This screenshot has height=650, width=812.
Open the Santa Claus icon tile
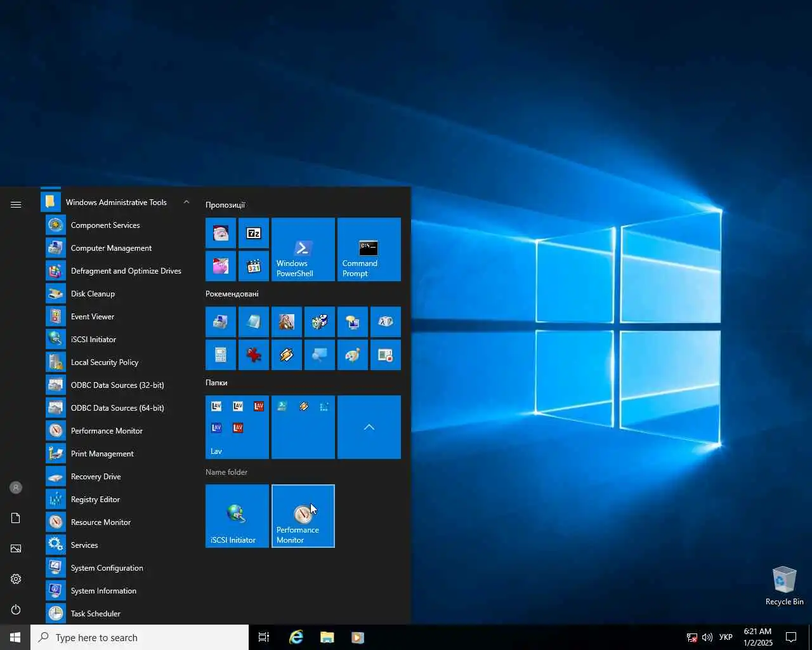221,233
